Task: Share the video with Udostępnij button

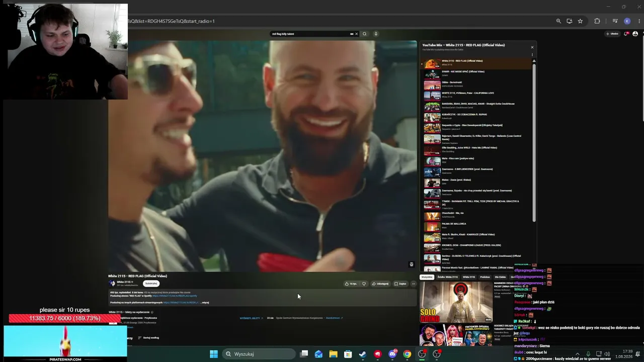Action: (380, 284)
